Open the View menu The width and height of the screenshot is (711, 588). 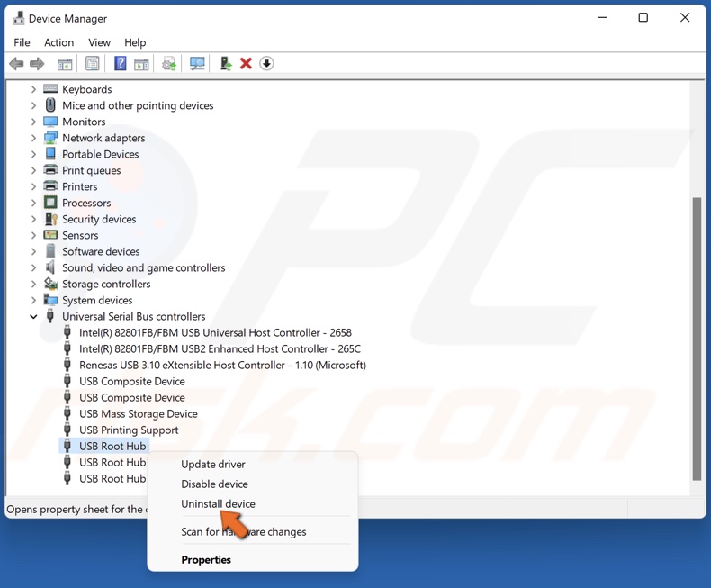(99, 42)
